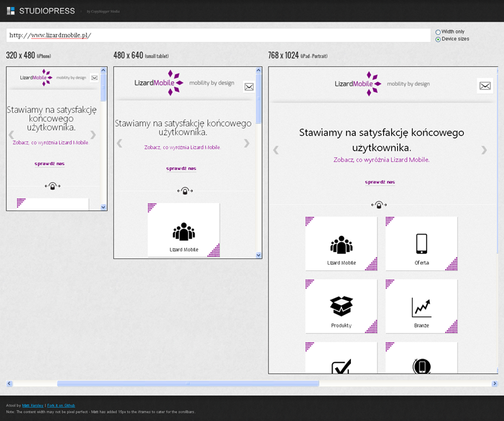Click the horizontal scrollbar thumb at bottom
This screenshot has height=421, width=504.
pos(188,383)
